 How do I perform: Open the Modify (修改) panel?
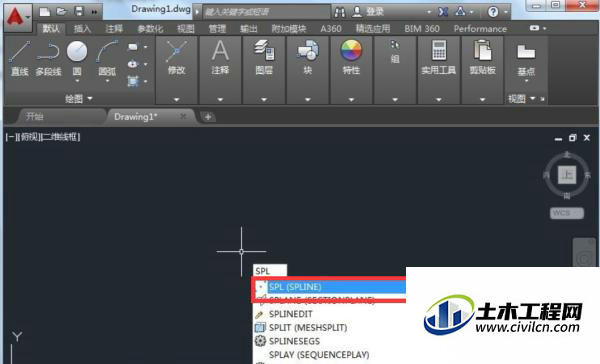(x=176, y=57)
